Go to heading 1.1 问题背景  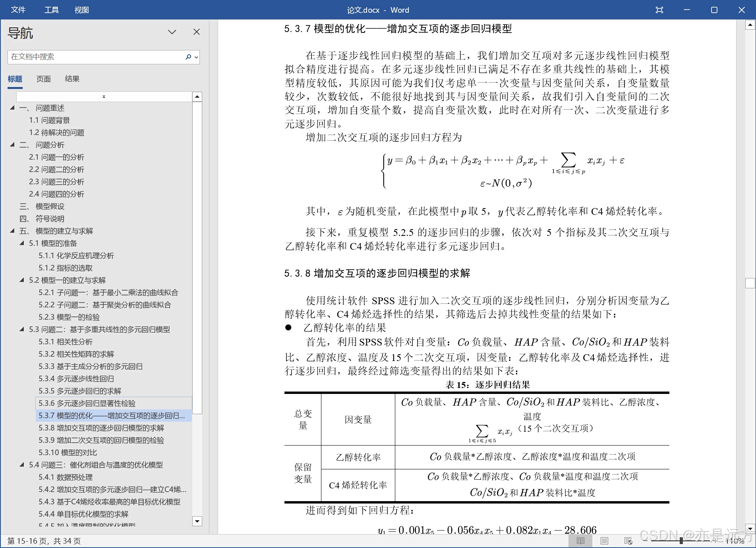49,120
